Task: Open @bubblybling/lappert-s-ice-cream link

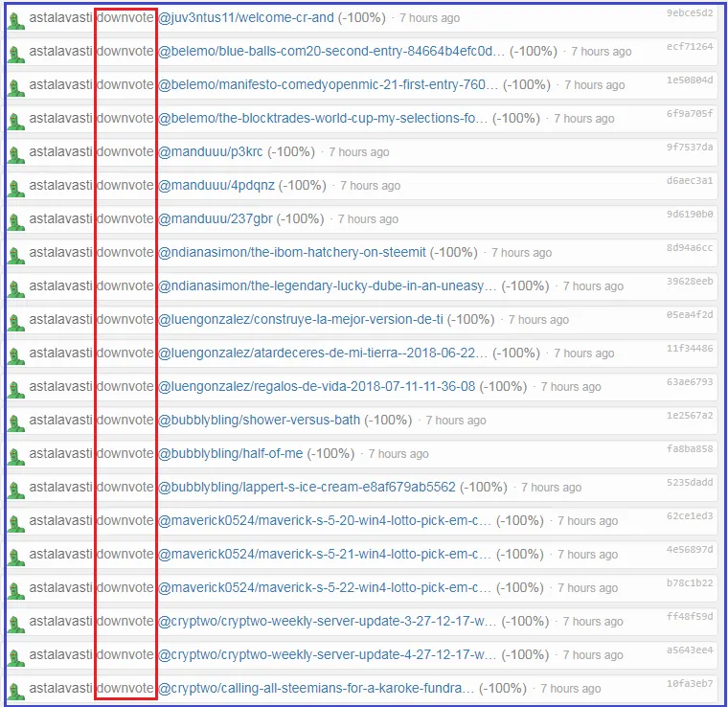Action: (x=307, y=487)
